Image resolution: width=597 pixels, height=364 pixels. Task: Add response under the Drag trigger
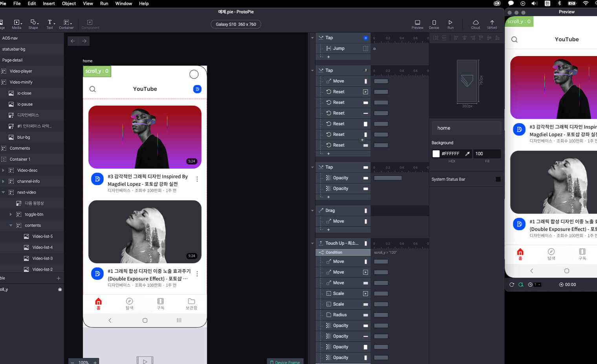click(328, 230)
